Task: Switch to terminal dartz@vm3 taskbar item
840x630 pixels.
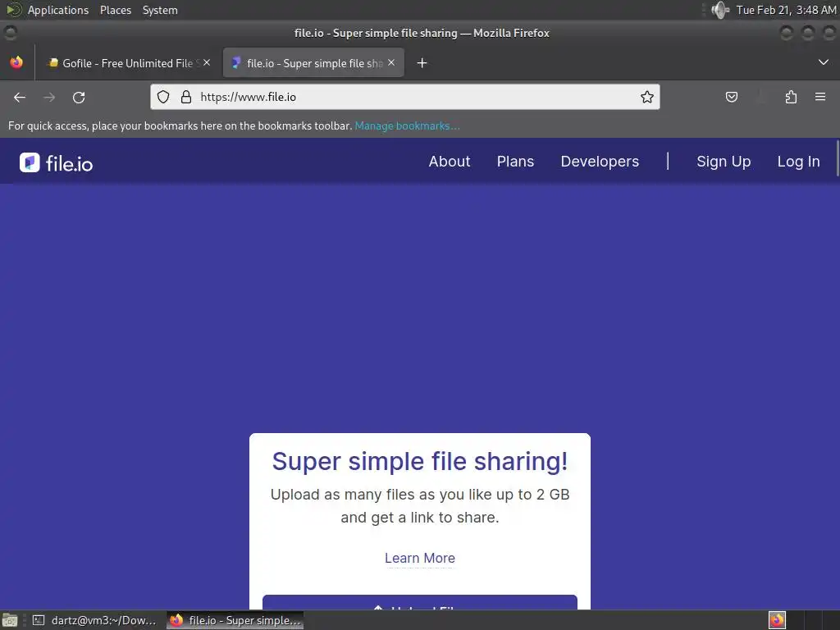Action: pos(95,620)
